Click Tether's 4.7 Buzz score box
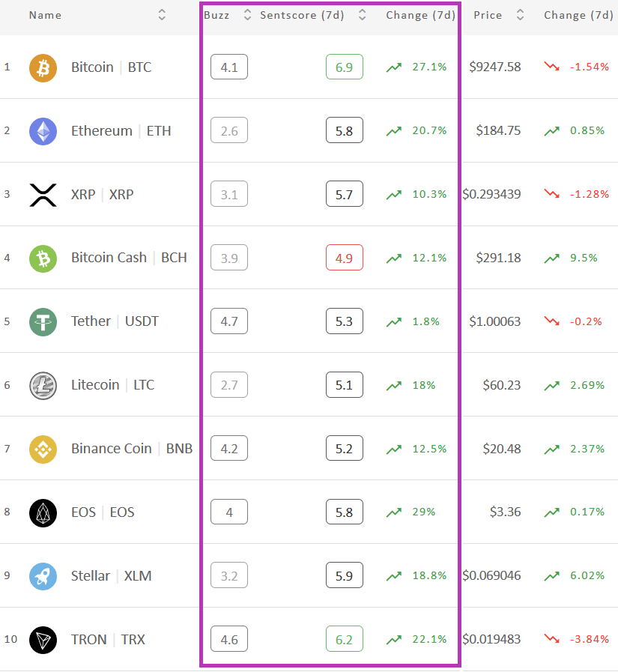This screenshot has width=618, height=672. 229,321
